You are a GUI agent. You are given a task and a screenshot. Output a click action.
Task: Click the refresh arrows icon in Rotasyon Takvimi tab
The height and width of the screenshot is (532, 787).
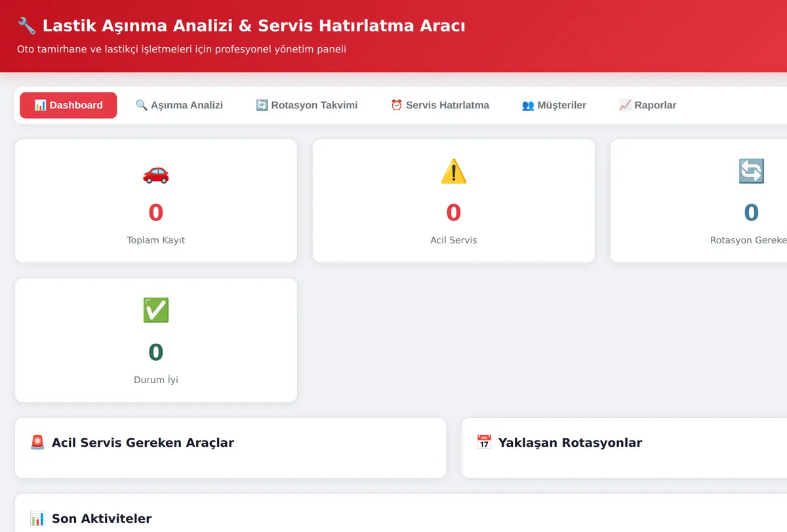coord(262,105)
